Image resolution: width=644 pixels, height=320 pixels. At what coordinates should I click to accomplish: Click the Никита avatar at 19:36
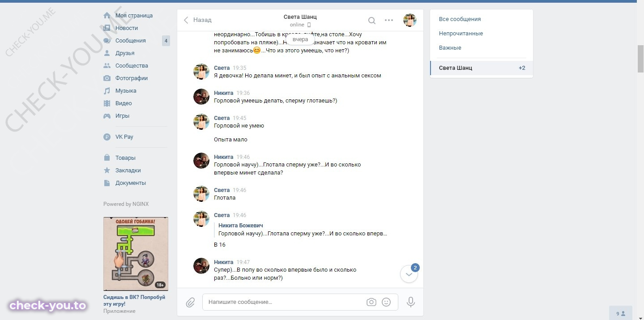pyautogui.click(x=201, y=97)
